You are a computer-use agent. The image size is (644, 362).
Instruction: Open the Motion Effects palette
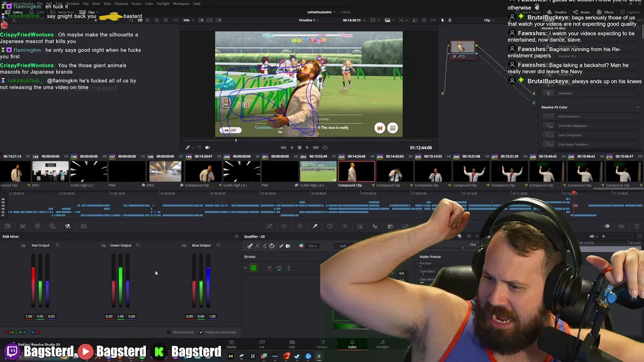(84, 226)
